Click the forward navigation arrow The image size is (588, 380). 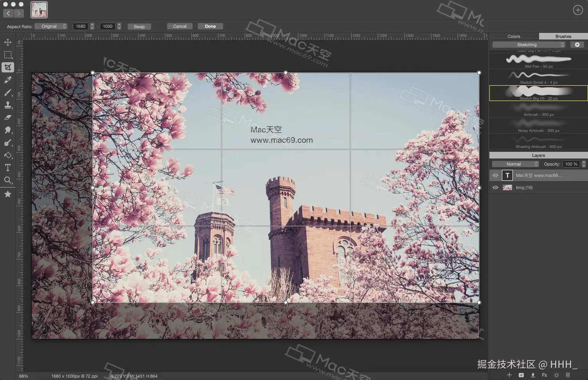coord(19,13)
